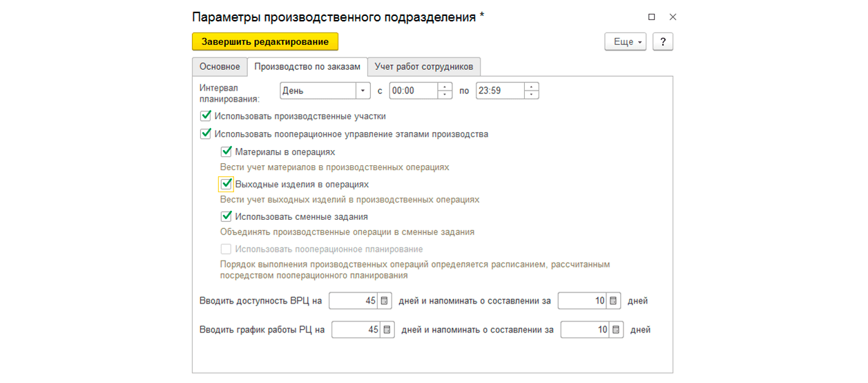Expand the Интервал планирования dropdown
Image resolution: width=868 pixels, height=383 pixels.
click(x=363, y=91)
